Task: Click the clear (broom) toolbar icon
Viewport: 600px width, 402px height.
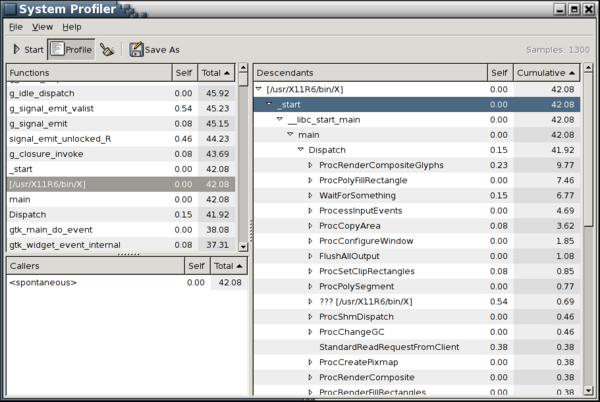Action: (x=107, y=48)
